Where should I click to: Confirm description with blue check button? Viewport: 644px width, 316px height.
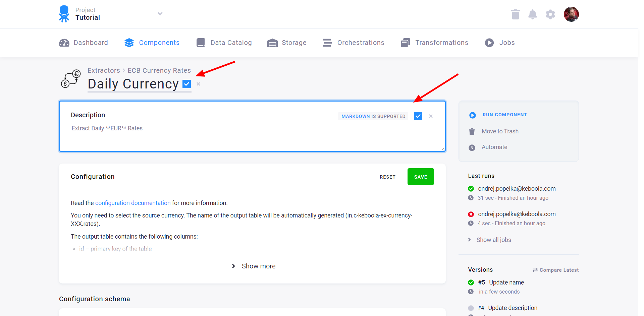click(418, 116)
